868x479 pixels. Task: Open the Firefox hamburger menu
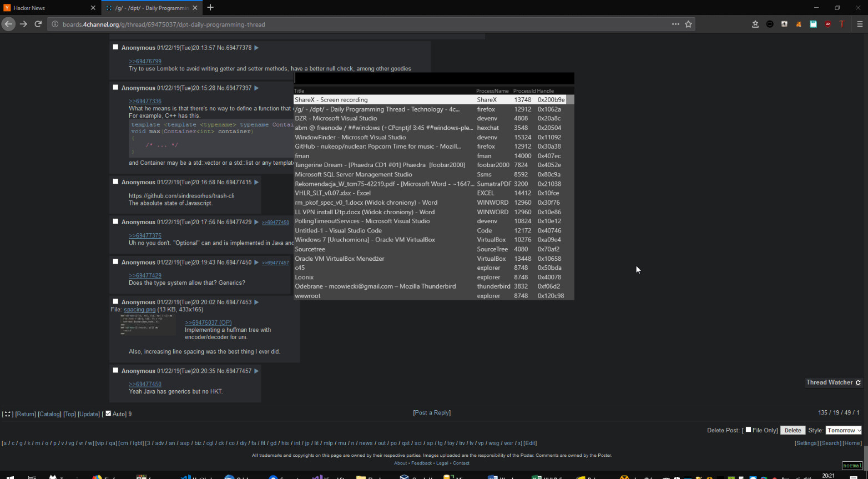point(860,24)
